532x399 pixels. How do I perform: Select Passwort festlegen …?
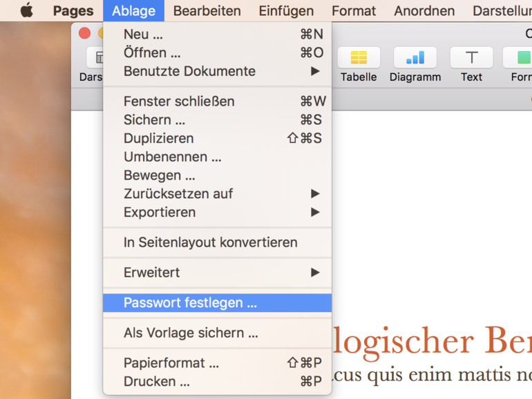tap(217, 303)
